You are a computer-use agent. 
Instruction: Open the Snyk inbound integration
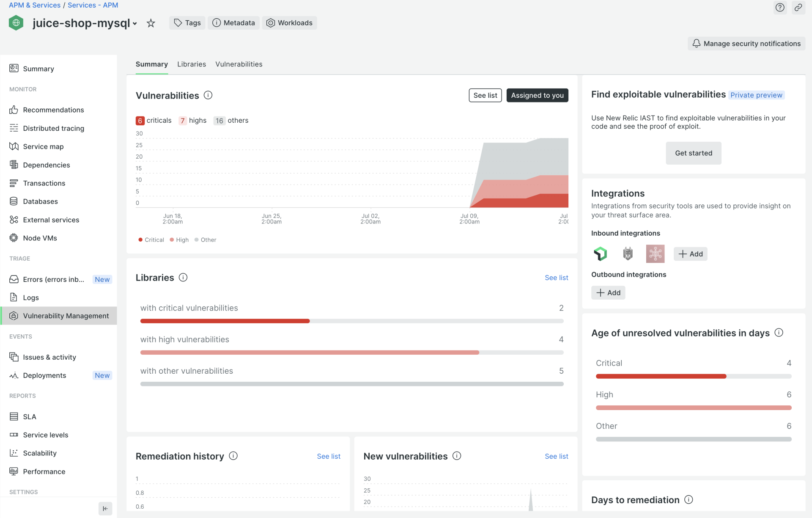click(601, 253)
